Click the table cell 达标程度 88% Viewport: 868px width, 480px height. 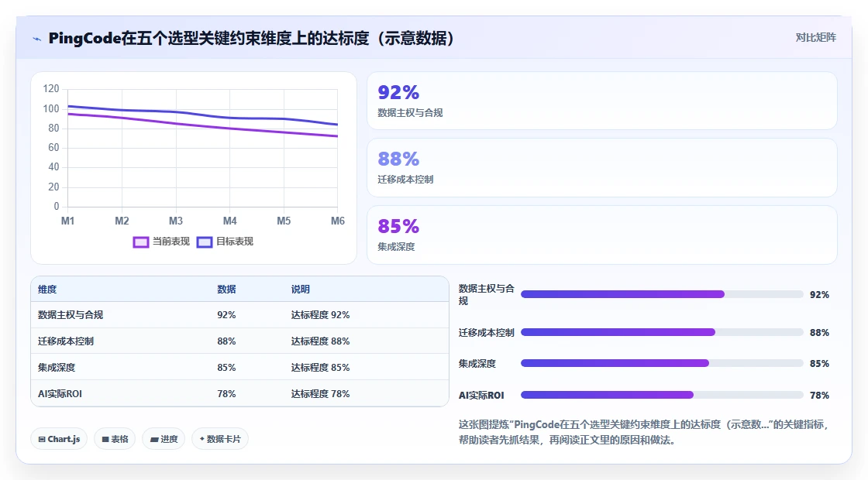[321, 341]
